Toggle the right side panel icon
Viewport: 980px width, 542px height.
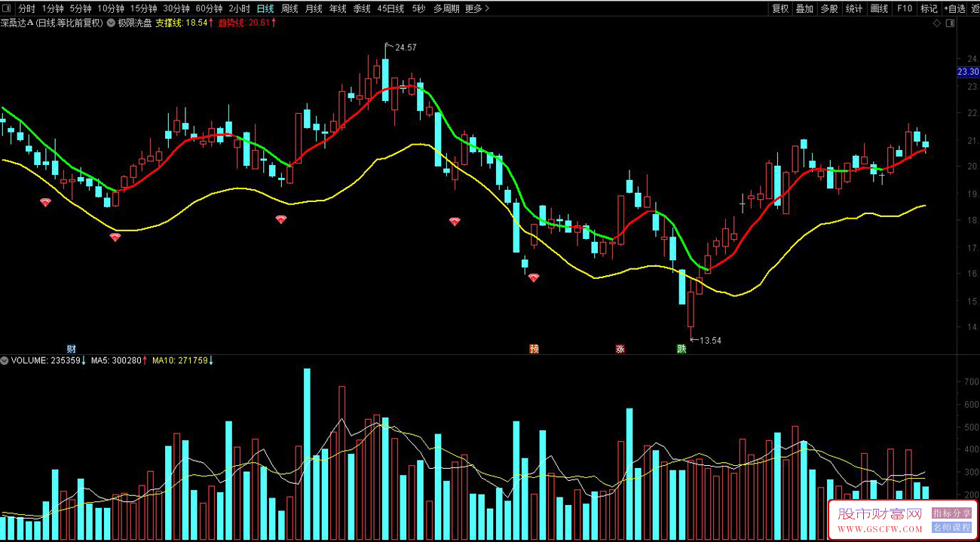pyautogui.click(x=950, y=23)
